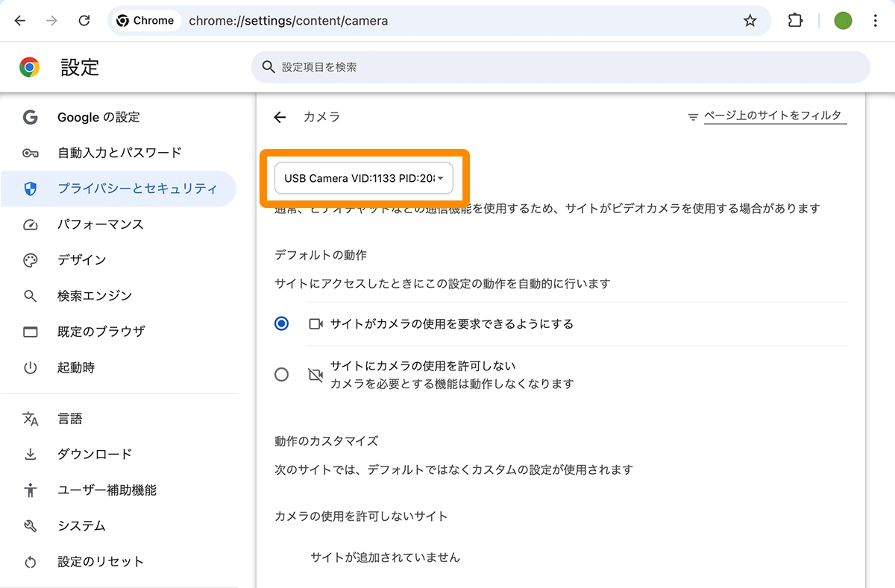Screen dimensions: 895x588
Task: Reload the page with the refresh icon
Action: pos(84,20)
